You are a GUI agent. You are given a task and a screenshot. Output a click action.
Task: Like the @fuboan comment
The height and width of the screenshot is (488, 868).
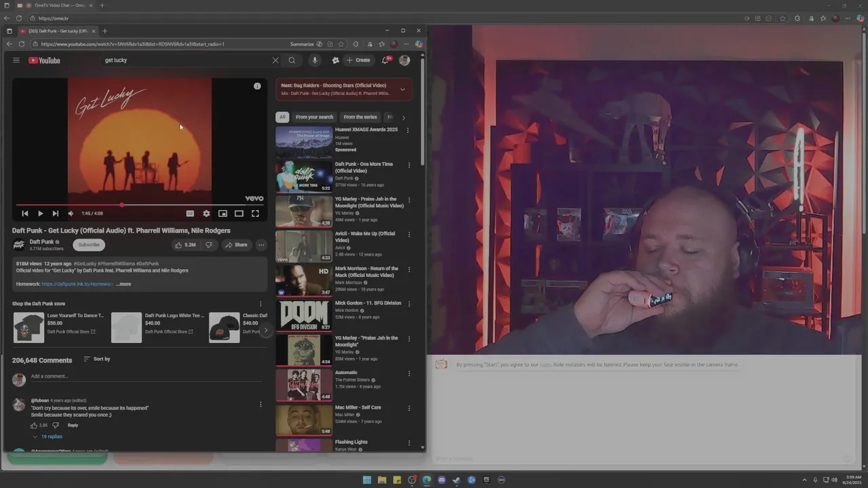click(34, 426)
